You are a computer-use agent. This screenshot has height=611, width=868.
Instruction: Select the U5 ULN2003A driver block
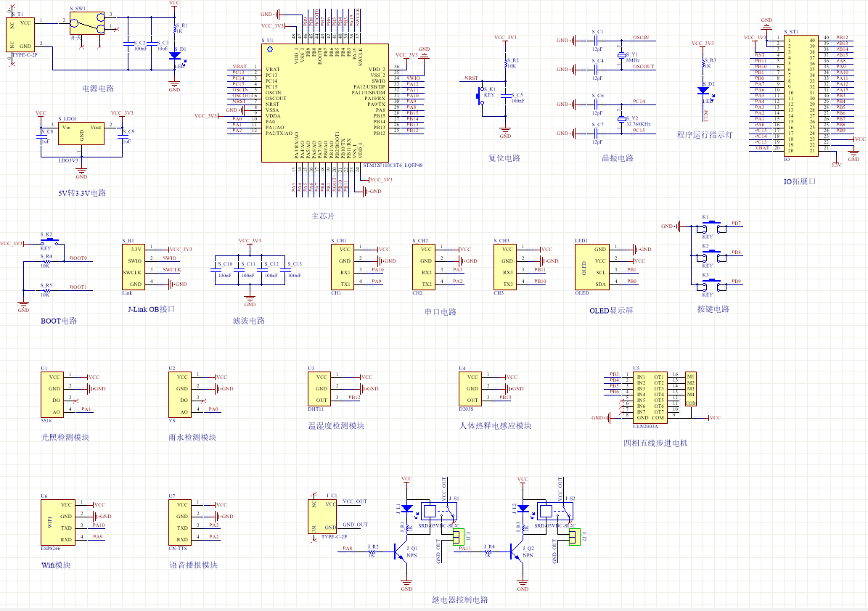click(650, 398)
